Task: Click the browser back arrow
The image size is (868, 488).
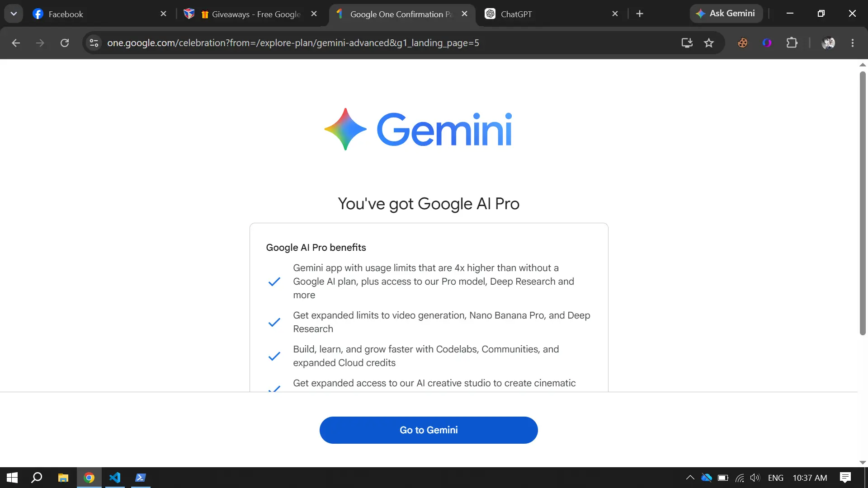Action: pos(16,43)
